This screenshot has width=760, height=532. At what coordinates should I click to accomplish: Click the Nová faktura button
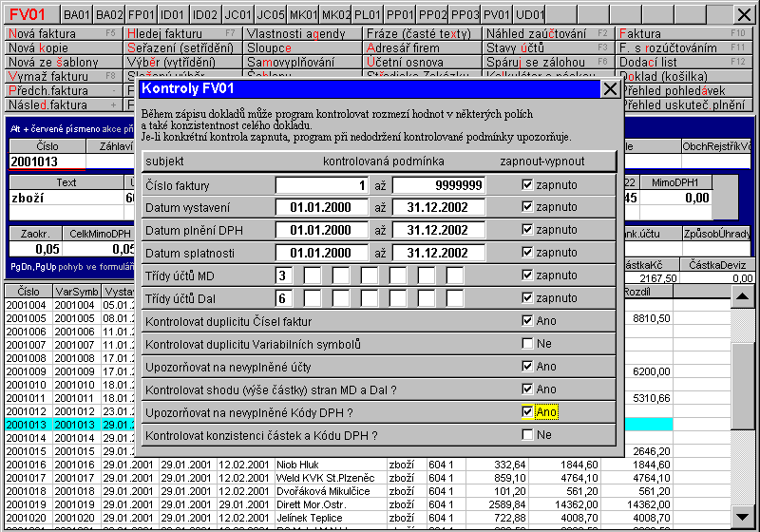click(64, 33)
